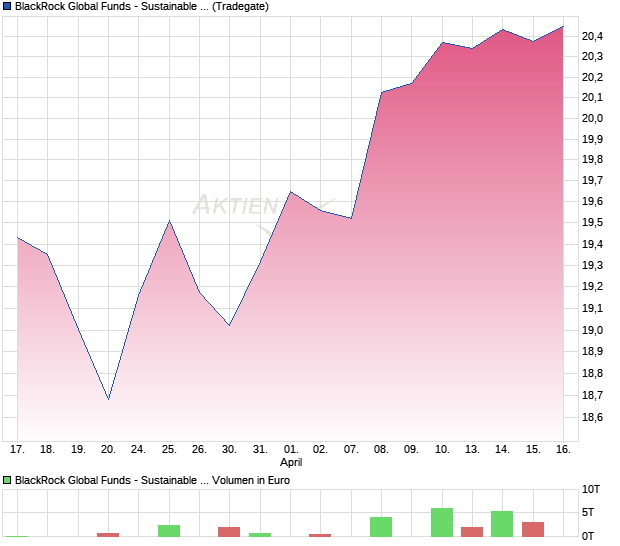The width and height of the screenshot is (620, 546).
Task: Click the '01.' date label on the x-axis
Action: click(x=291, y=450)
